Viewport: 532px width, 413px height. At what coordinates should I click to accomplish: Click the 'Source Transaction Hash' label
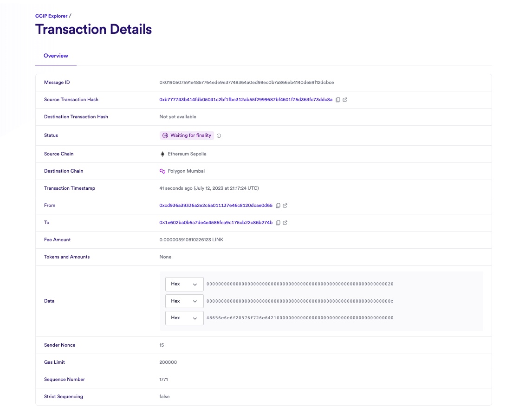click(71, 100)
